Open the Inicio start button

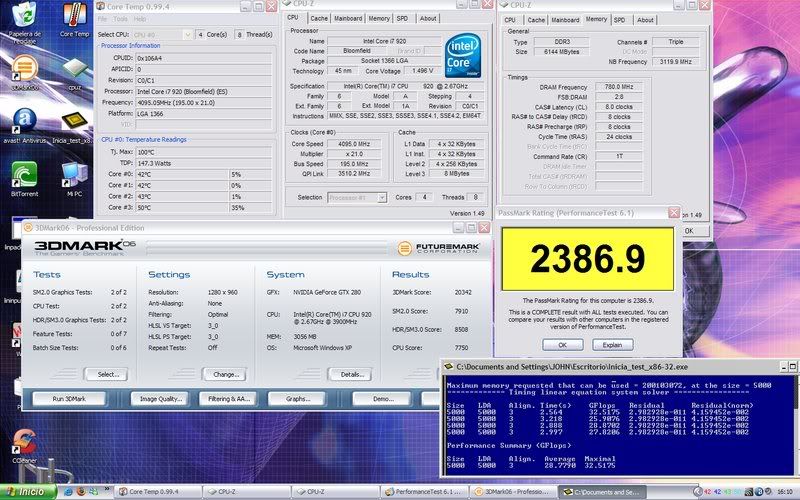tap(28, 492)
